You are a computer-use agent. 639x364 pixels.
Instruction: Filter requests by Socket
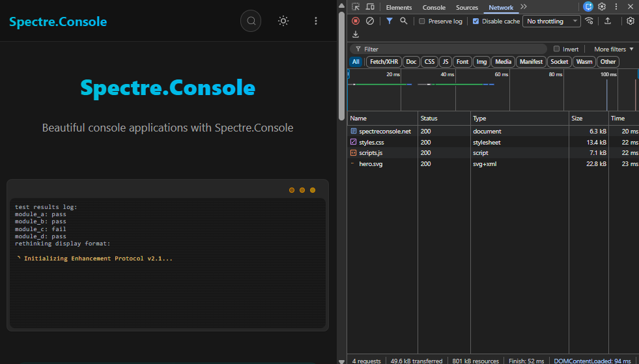point(559,62)
